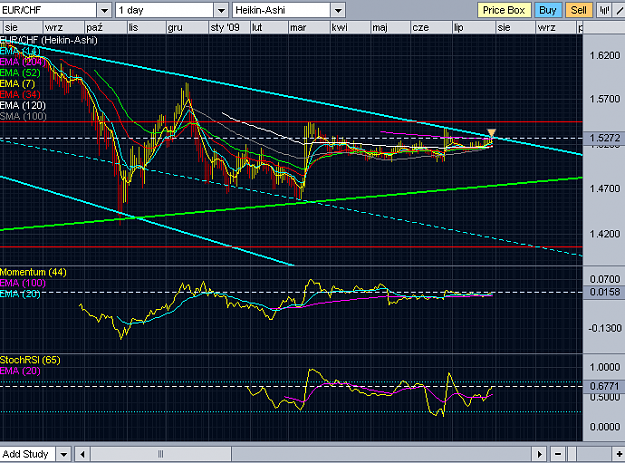
Task: Click the lis month label
Action: pyautogui.click(x=133, y=27)
